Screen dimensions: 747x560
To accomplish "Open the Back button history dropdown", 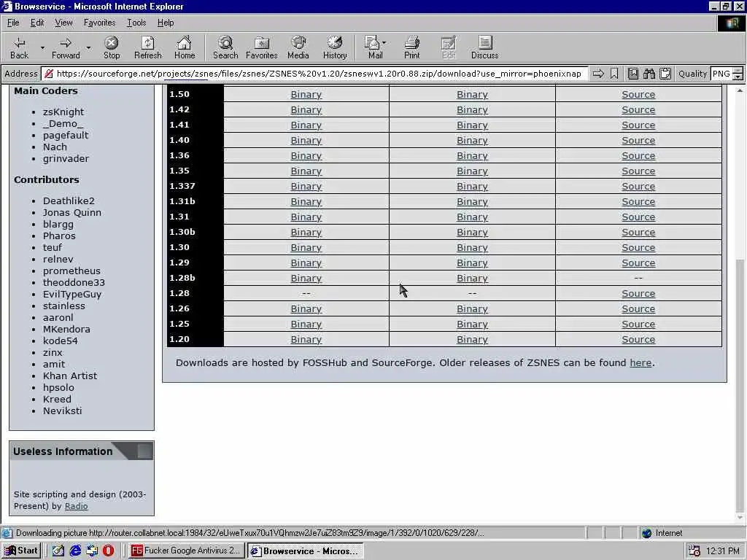I will (42, 47).
